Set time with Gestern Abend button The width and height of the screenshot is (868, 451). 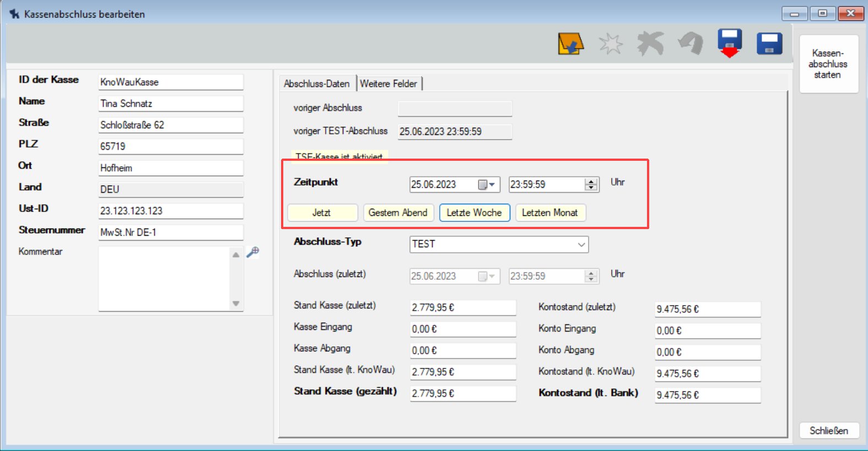(x=398, y=213)
